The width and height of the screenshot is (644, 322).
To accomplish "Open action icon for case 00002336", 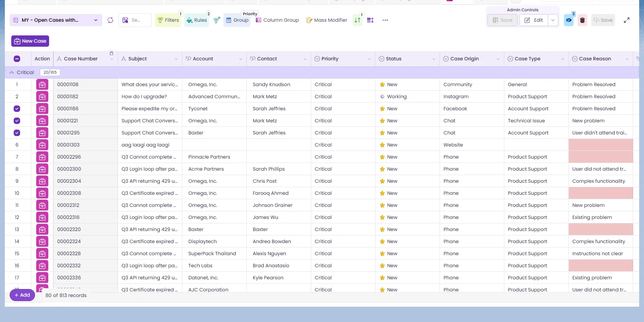I will click(42, 278).
